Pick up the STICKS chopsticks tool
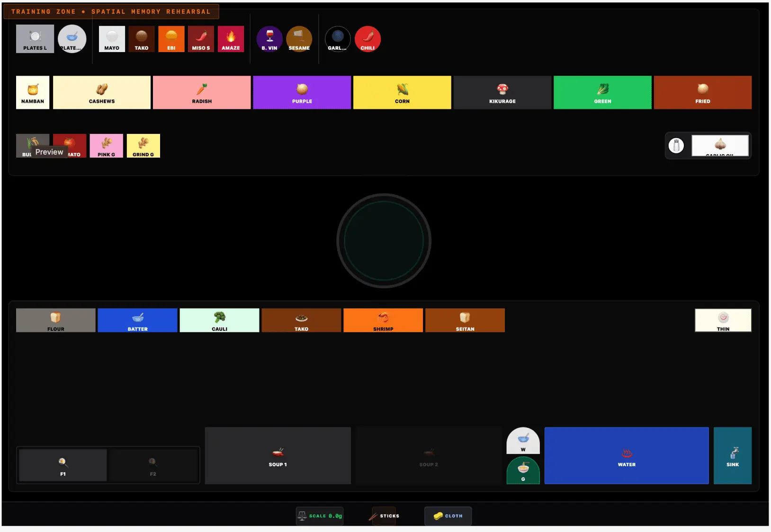 pos(384,516)
